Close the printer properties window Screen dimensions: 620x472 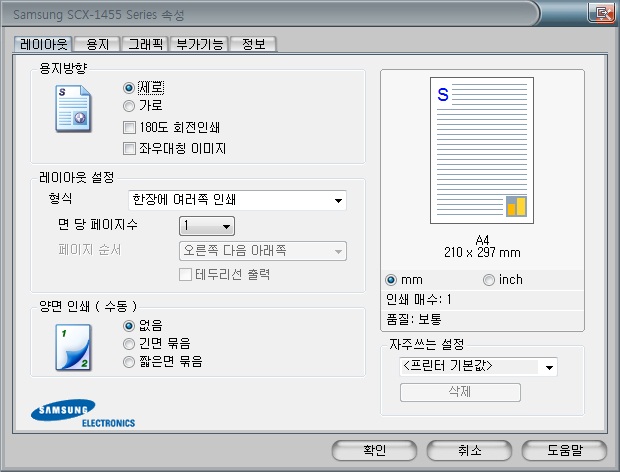(x=602, y=13)
